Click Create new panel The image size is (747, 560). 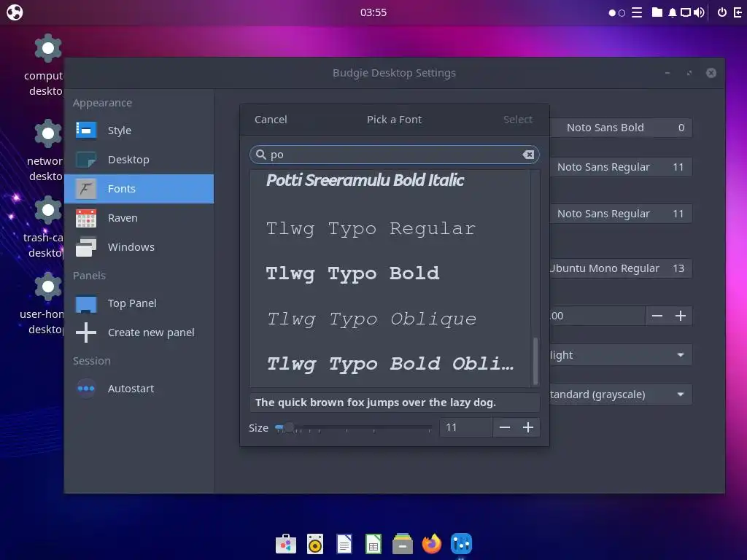139,332
